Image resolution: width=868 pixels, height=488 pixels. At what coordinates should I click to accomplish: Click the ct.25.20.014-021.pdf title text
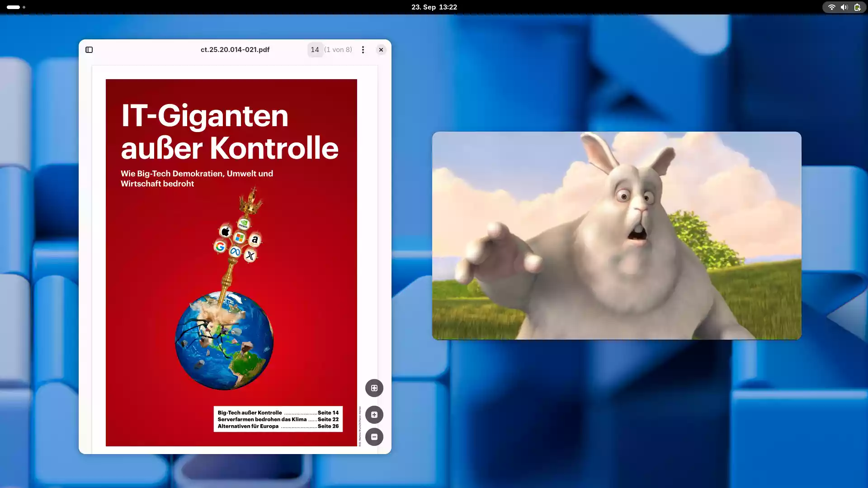coord(235,50)
